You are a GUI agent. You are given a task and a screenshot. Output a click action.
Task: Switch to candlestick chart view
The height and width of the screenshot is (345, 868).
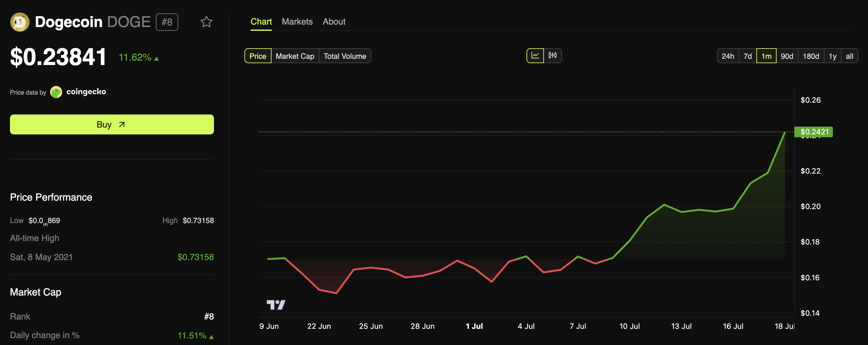coord(553,56)
